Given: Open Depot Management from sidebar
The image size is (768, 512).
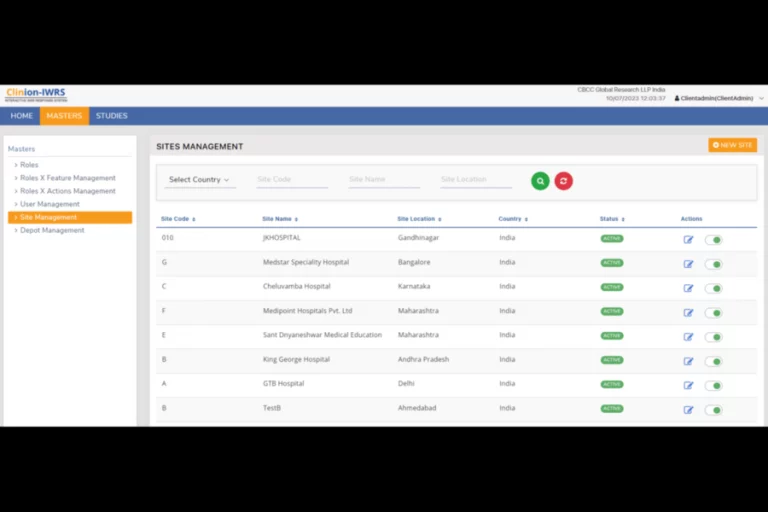Looking at the screenshot, I should (x=52, y=230).
